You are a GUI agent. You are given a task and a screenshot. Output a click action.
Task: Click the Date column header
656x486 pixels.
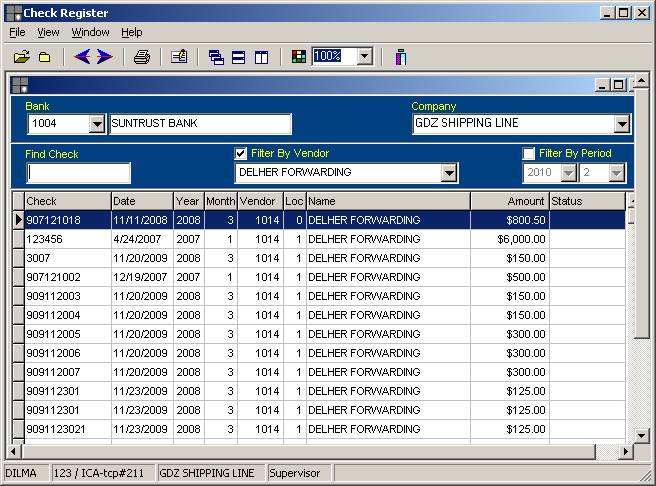point(141,202)
